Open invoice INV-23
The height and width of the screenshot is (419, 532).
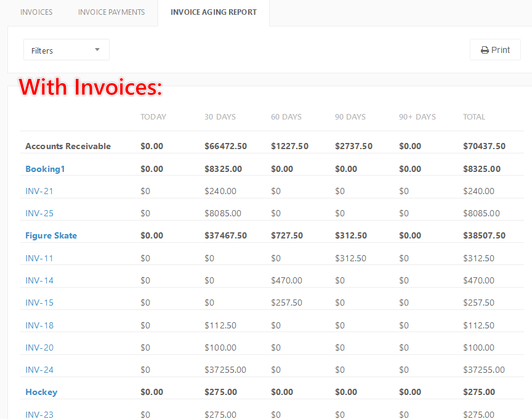click(39, 414)
